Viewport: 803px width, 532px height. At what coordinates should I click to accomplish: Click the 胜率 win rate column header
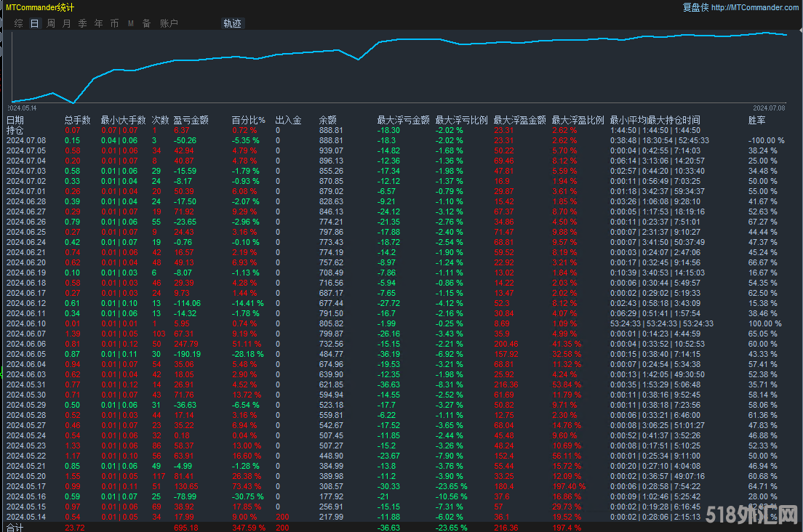click(756, 120)
